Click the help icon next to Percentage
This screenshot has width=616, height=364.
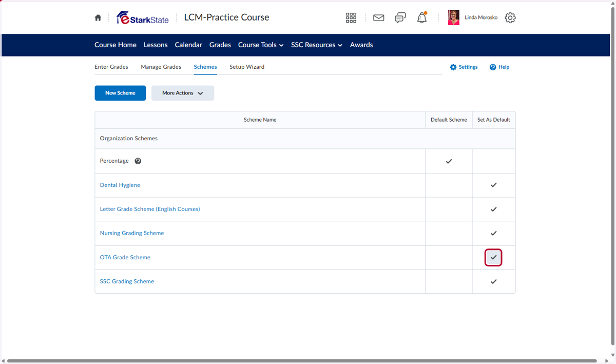click(138, 161)
